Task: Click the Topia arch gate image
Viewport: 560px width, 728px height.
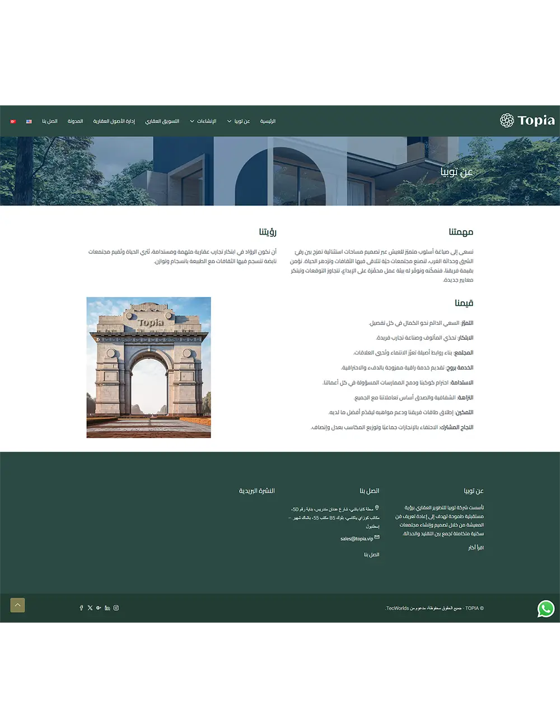Action: (x=148, y=367)
